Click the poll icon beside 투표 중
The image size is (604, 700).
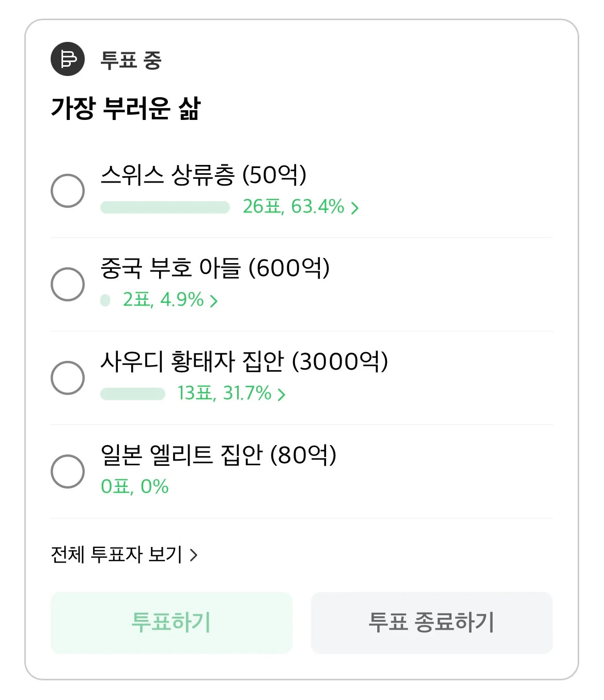click(x=68, y=59)
